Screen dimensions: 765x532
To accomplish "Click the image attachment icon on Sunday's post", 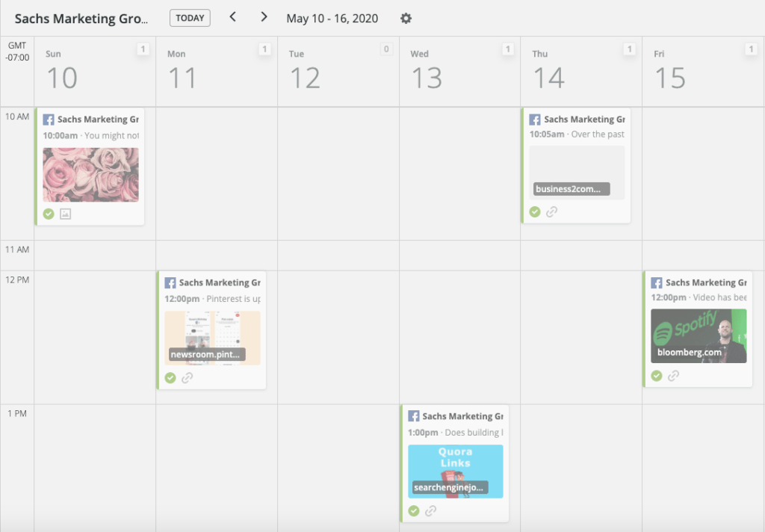I will tap(65, 214).
